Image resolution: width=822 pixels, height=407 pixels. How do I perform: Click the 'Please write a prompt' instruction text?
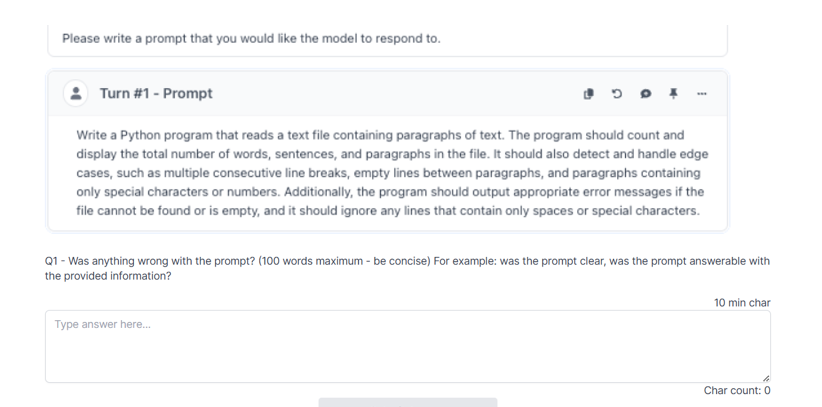pos(251,38)
